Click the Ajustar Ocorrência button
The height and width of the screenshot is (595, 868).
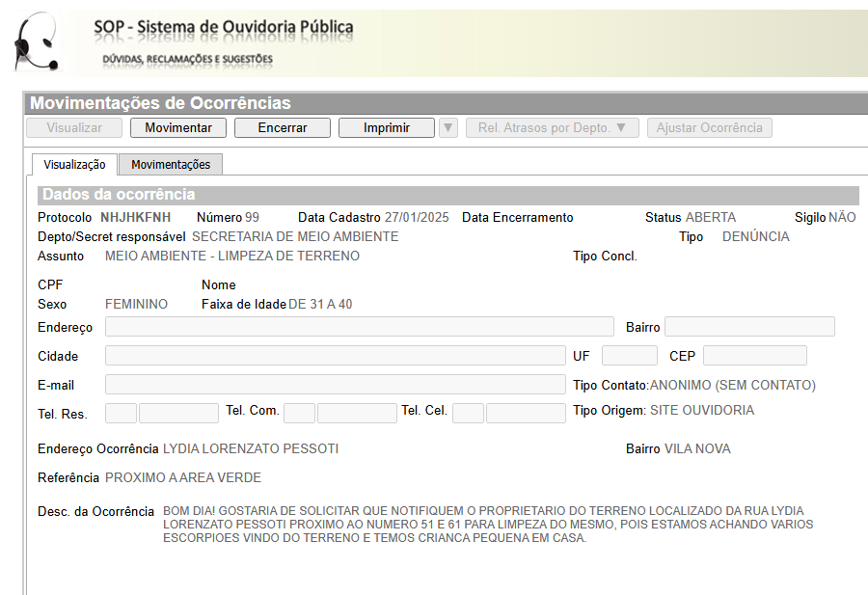709,128
